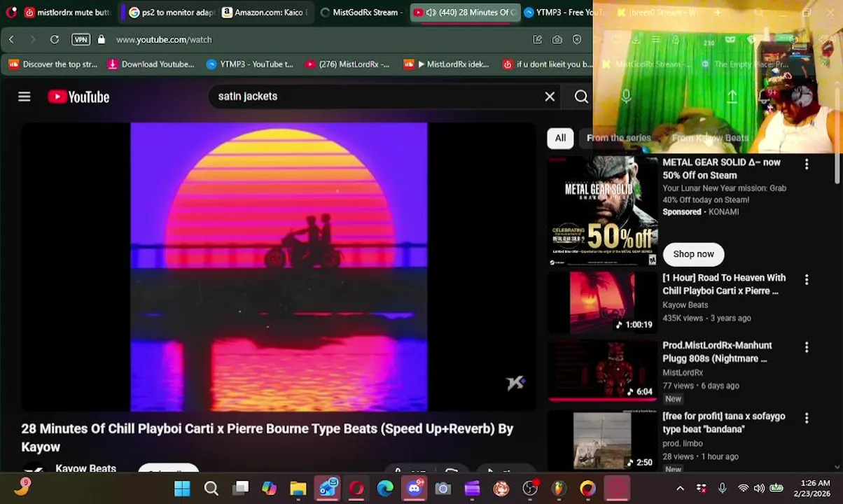Open options for the Manhunt Plugg 808s video
Viewport: 843px width, 504px height.
point(807,347)
